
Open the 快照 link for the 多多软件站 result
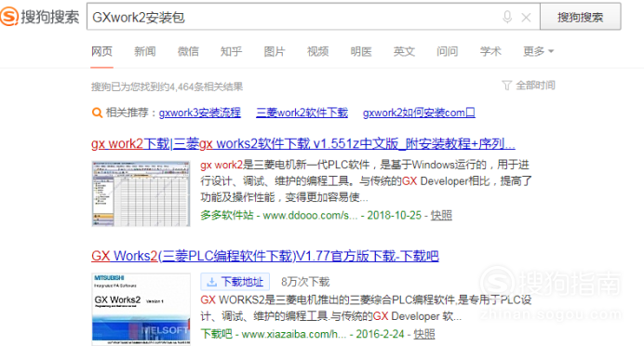pyautogui.click(x=441, y=215)
